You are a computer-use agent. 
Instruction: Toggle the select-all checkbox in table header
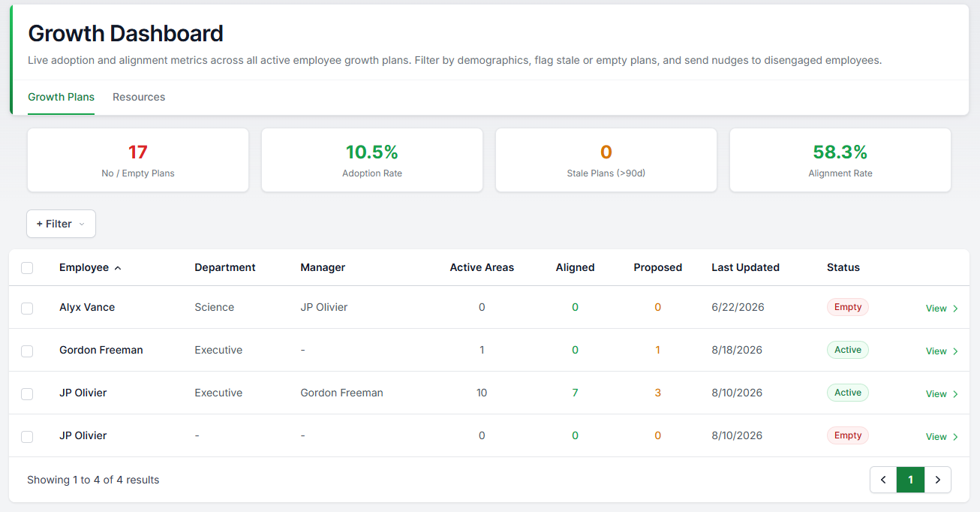click(27, 268)
